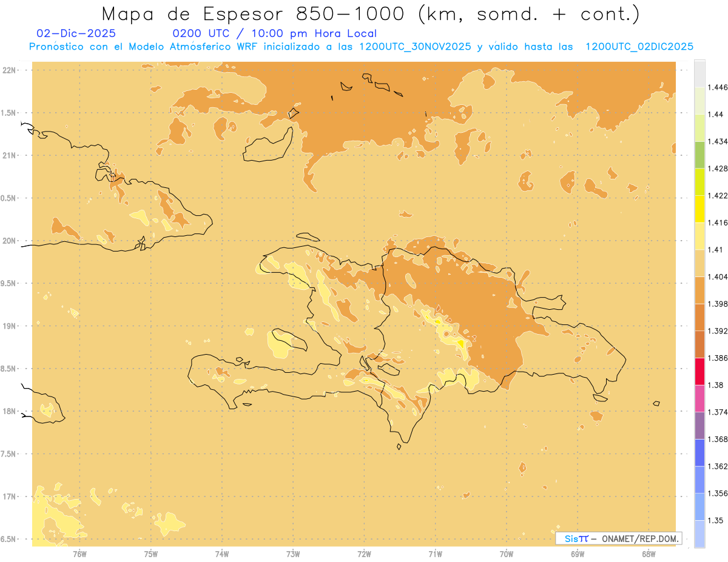Select the purple swatch between 1.368 and 1.374
The height and width of the screenshot is (562, 728).
point(699,426)
